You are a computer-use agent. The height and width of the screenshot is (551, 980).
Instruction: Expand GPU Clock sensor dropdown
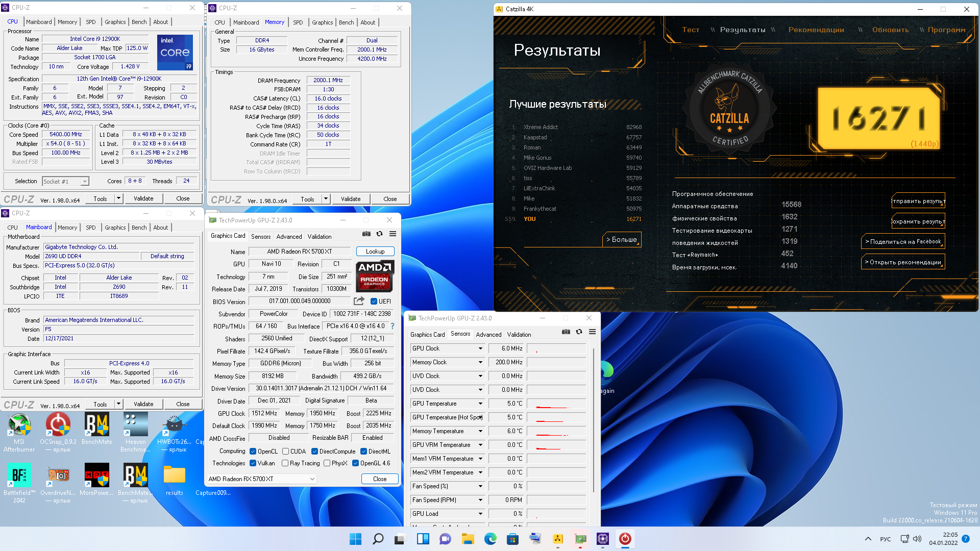click(480, 348)
